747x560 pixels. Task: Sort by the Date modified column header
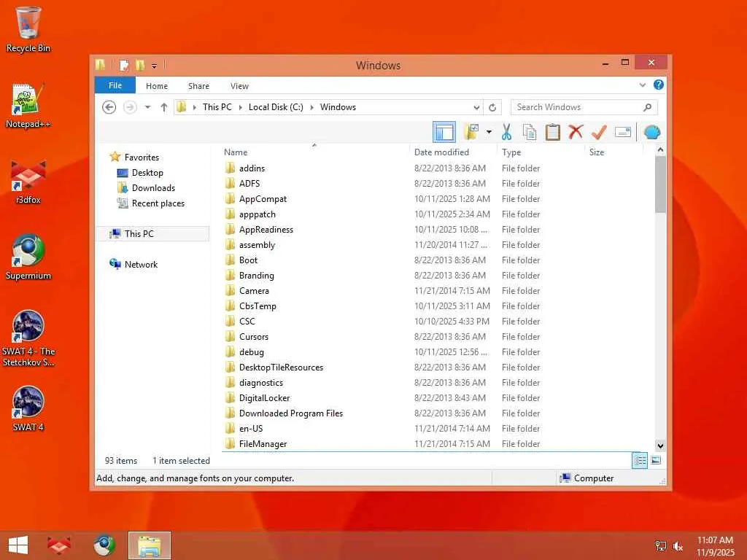(441, 152)
